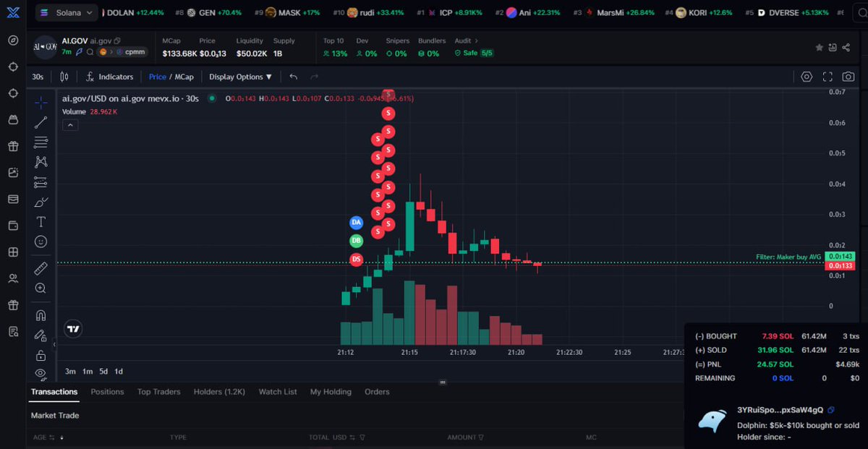868x449 pixels.
Task: Click the X logo home icon
Action: click(13, 13)
